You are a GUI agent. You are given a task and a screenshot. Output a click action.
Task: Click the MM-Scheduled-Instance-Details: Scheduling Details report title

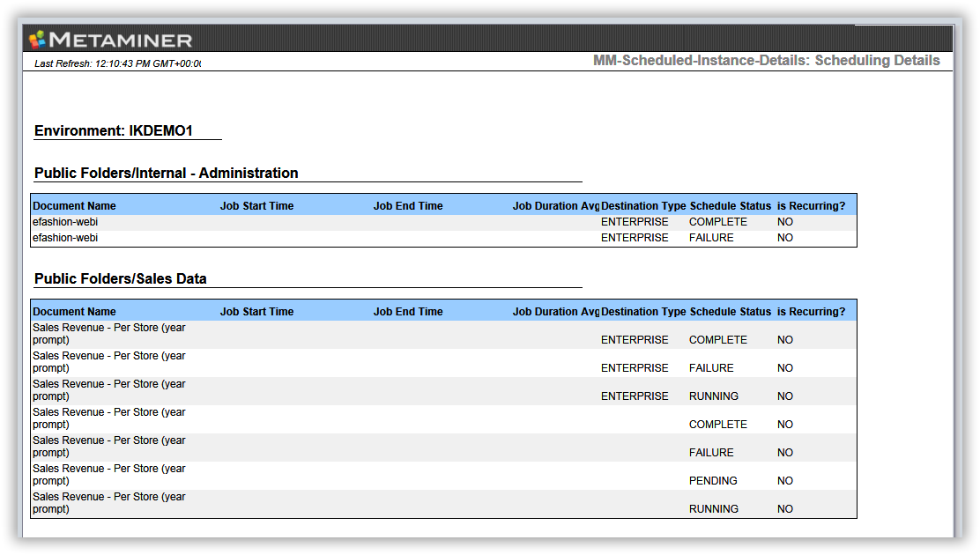pyautogui.click(x=766, y=60)
